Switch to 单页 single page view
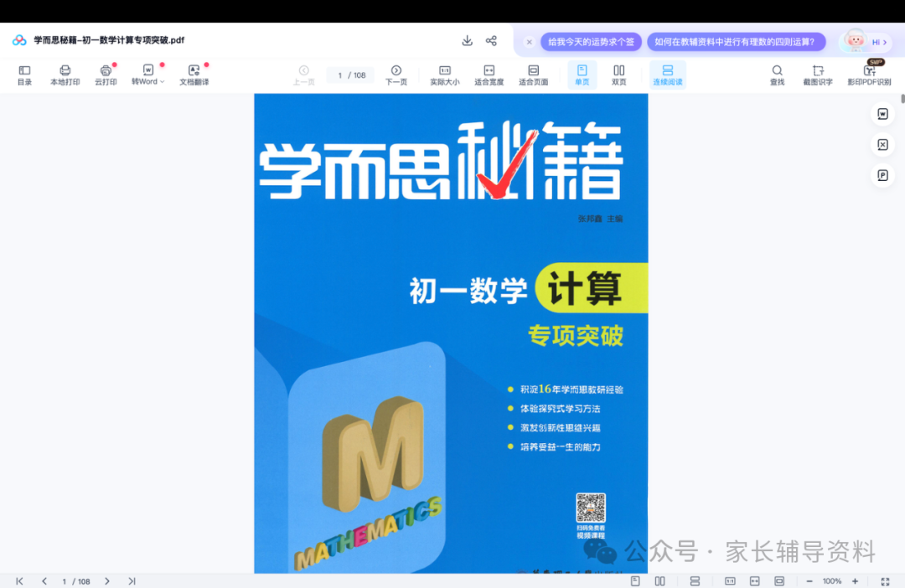The image size is (905, 588). [582, 75]
